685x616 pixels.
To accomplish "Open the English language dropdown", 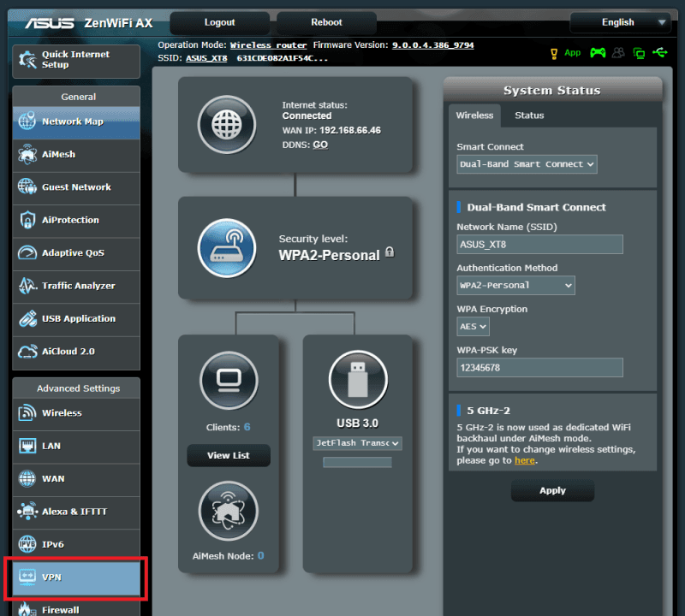I will (x=622, y=22).
